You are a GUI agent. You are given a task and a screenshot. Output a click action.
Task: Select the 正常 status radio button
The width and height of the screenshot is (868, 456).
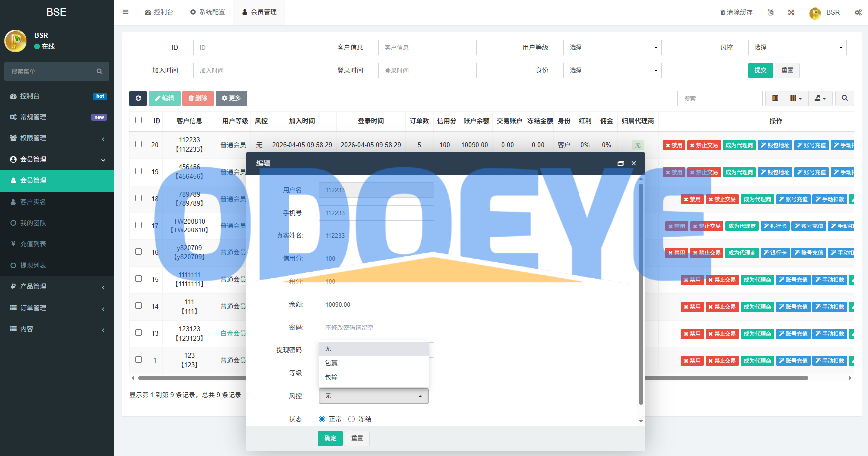(x=322, y=419)
